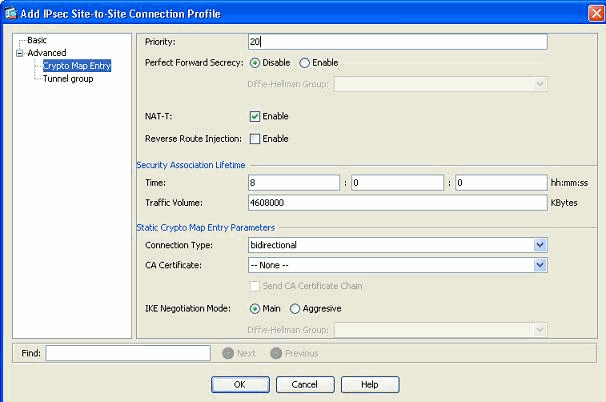This screenshot has width=606, height=402.
Task: Click the lifetime seconds field
Action: 500,182
